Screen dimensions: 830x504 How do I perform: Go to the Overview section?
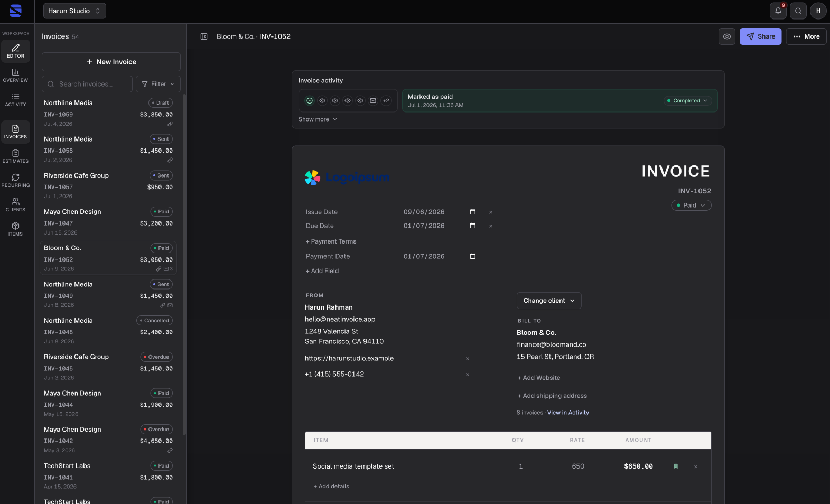[x=15, y=75]
